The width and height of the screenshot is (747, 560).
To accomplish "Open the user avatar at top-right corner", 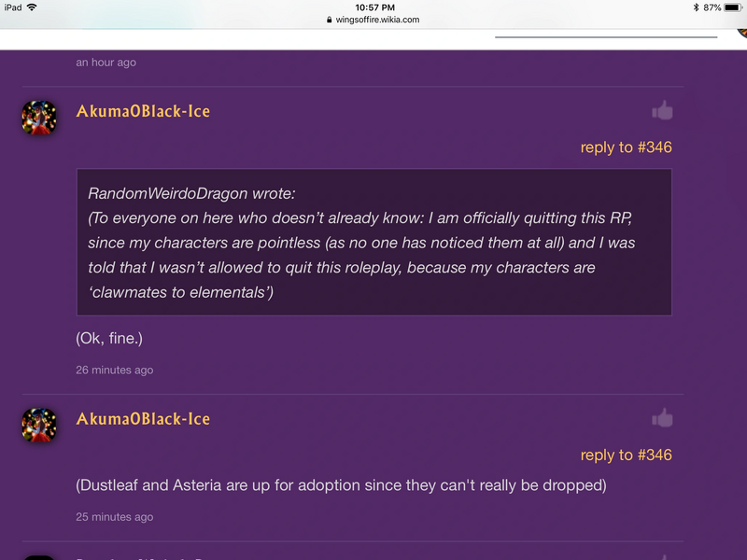I will pyautogui.click(x=741, y=25).
